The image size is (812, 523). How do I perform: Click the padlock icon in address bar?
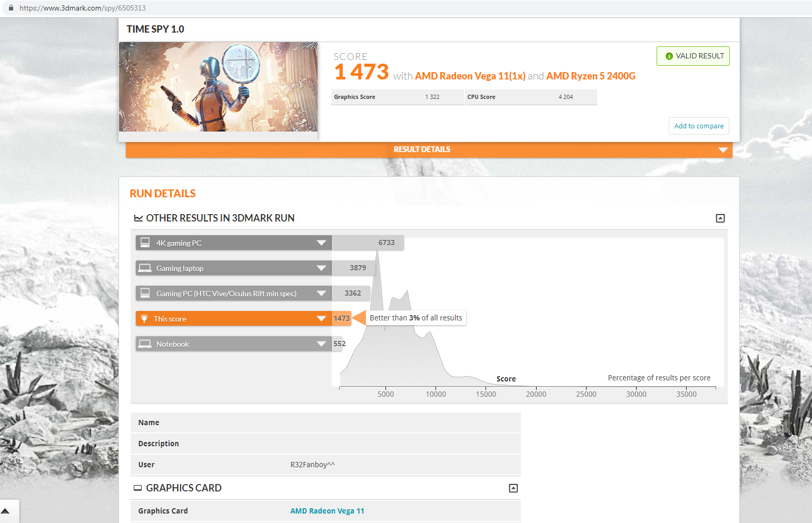[11, 8]
